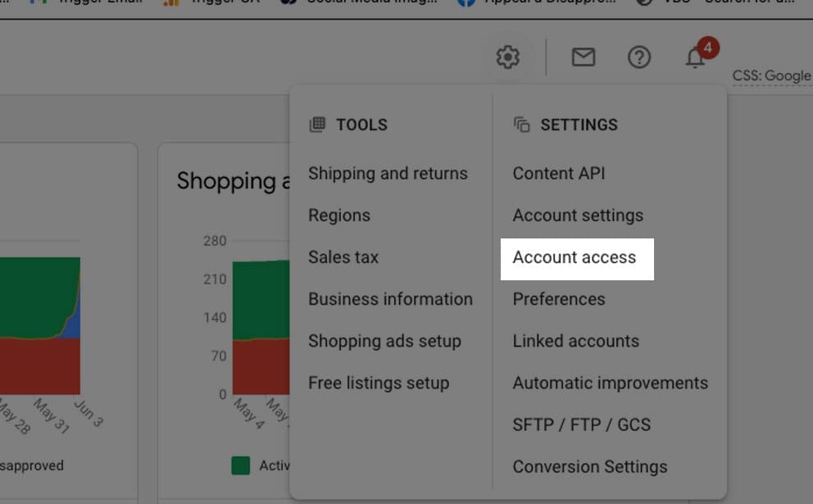813x504 pixels.
Task: Click the Tools grid icon
Action: pos(317,125)
